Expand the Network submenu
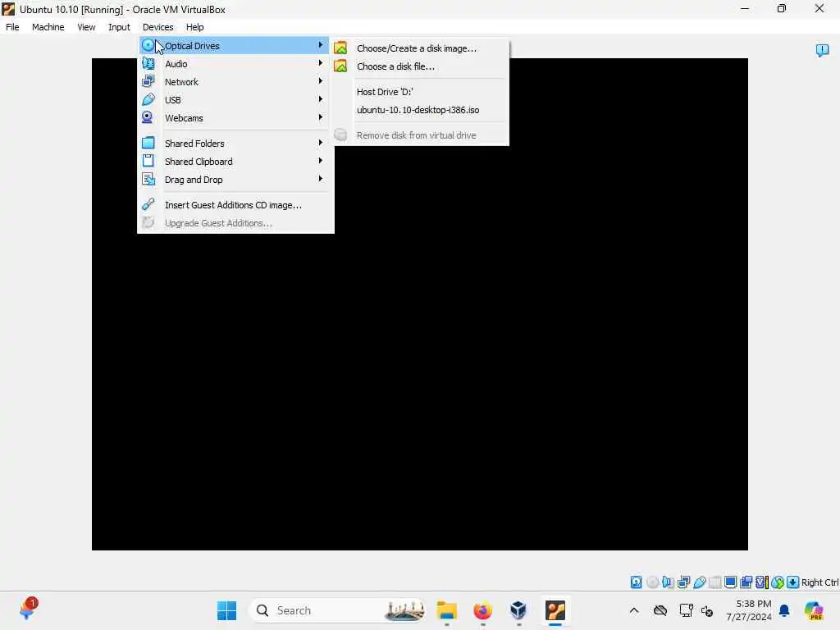This screenshot has width=840, height=630. (x=234, y=82)
